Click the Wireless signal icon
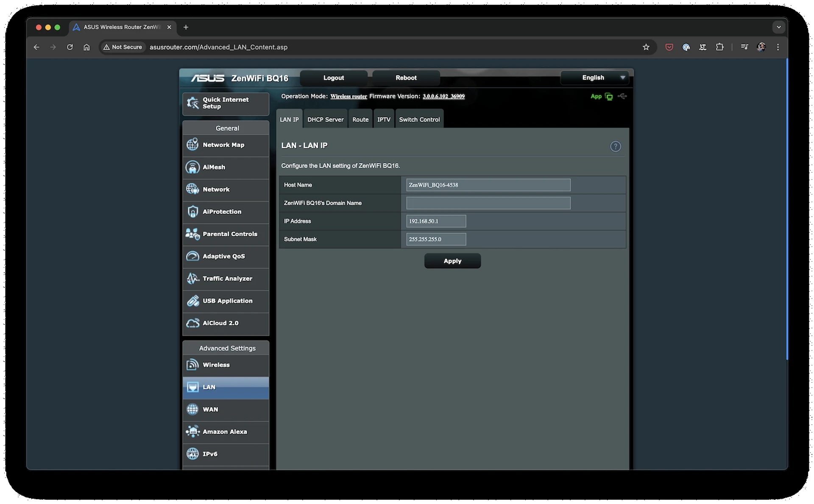This screenshot has height=504, width=814. [x=192, y=365]
